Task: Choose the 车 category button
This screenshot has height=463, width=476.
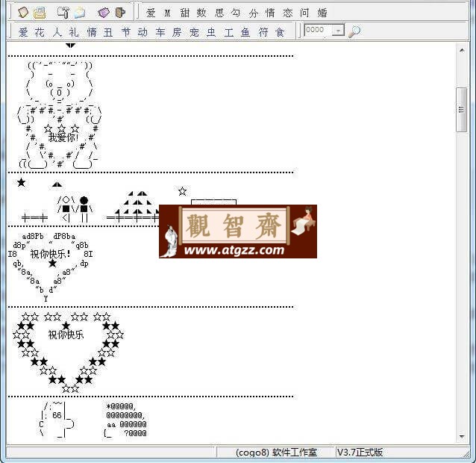Action: 160,31
